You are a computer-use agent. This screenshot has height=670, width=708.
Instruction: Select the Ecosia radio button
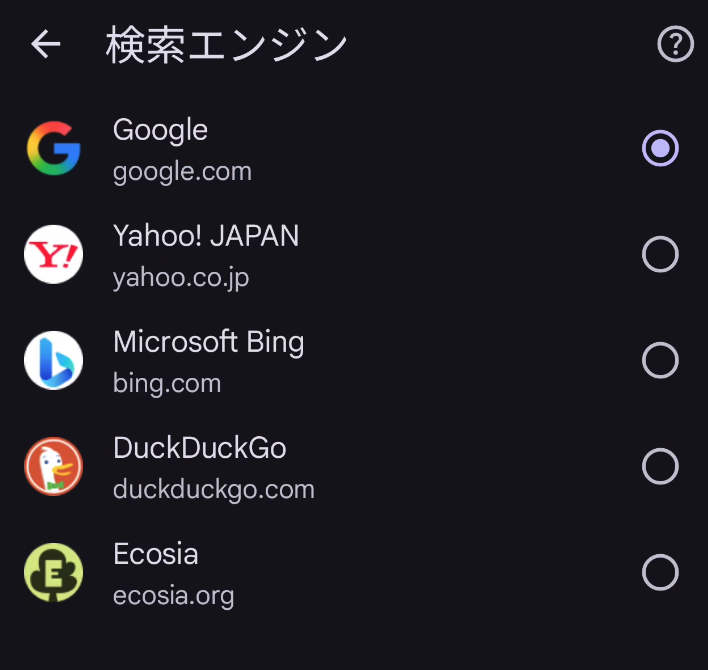pyautogui.click(x=660, y=572)
